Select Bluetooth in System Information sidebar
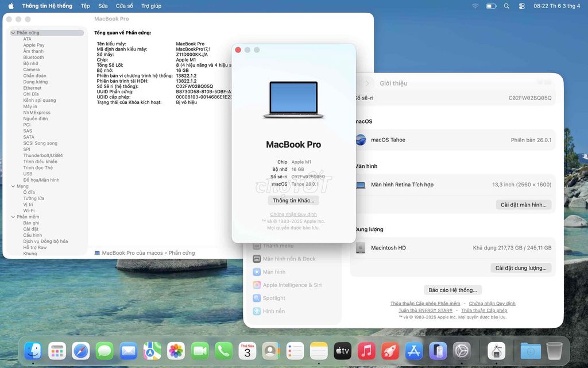Screen dimensions: 588x368 pos(33,57)
